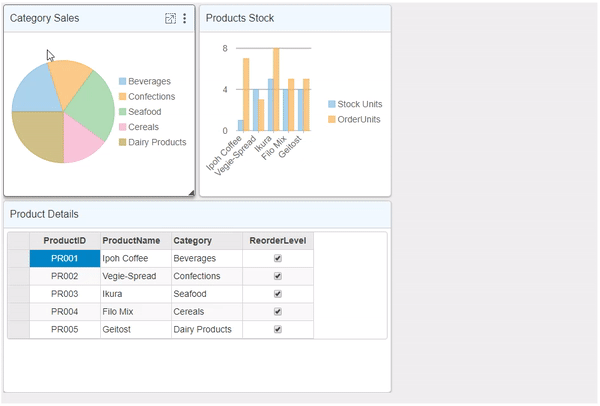Click the grid's top-left select-all corner
Image resolution: width=600 pixels, height=406 pixels.
pos(18,241)
